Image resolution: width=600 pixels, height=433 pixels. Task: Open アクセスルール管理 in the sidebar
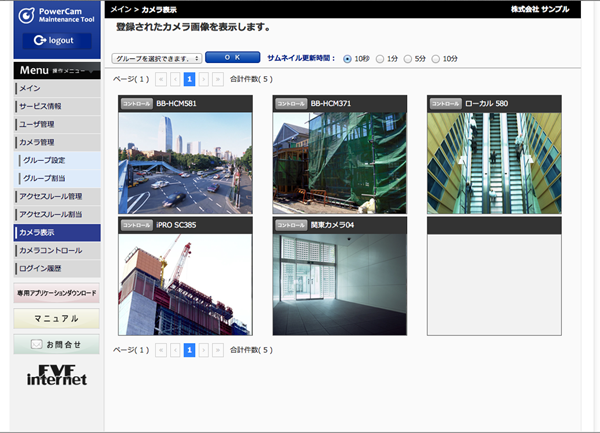(56, 196)
